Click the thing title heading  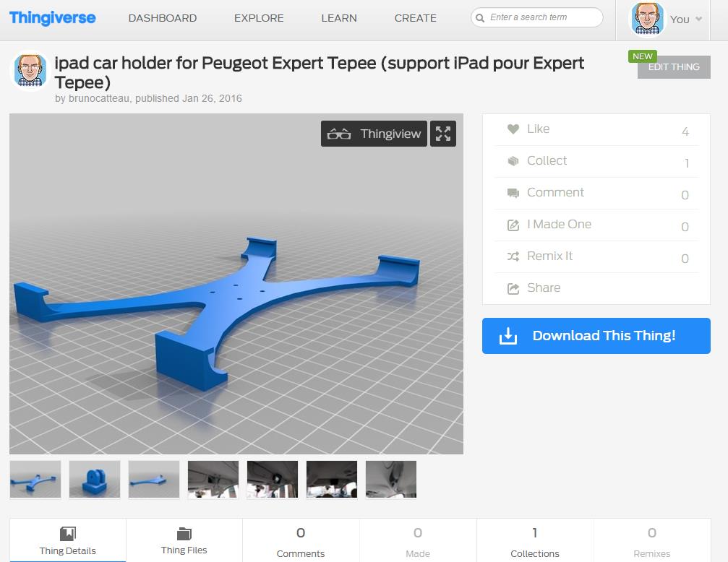click(x=319, y=72)
